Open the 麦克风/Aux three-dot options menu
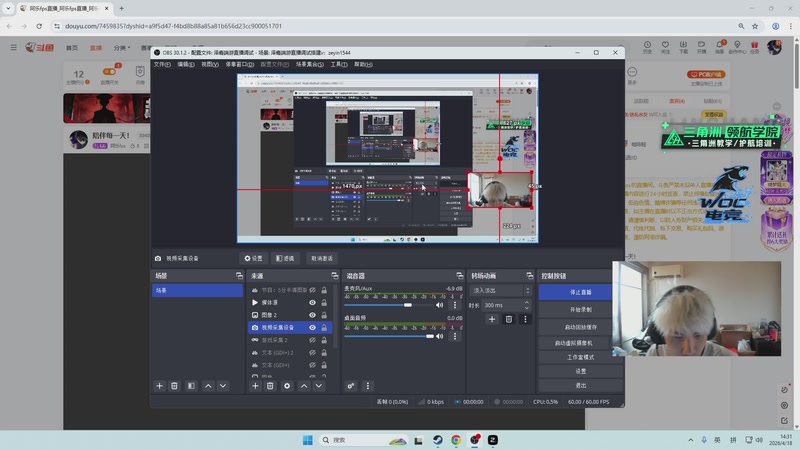The height and width of the screenshot is (450, 800). click(455, 305)
